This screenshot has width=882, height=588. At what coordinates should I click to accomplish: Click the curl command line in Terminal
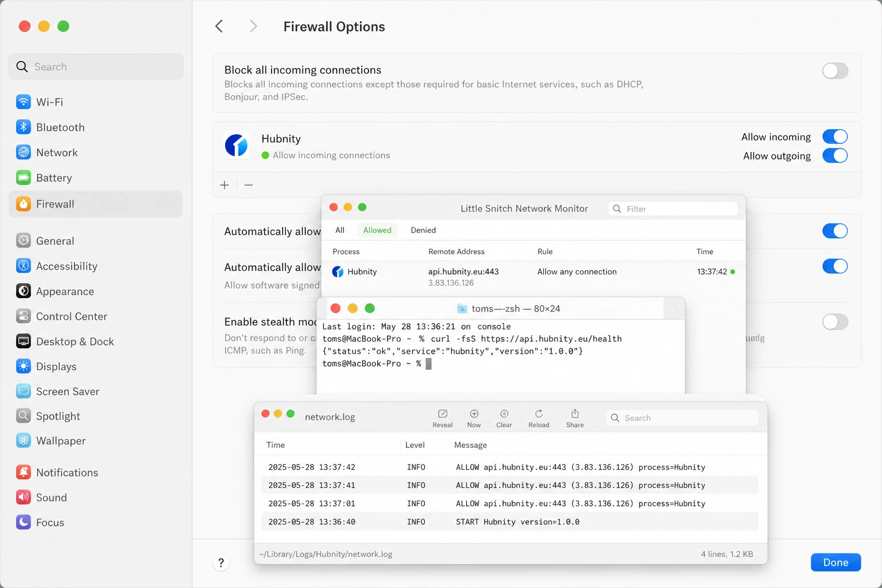click(472, 339)
